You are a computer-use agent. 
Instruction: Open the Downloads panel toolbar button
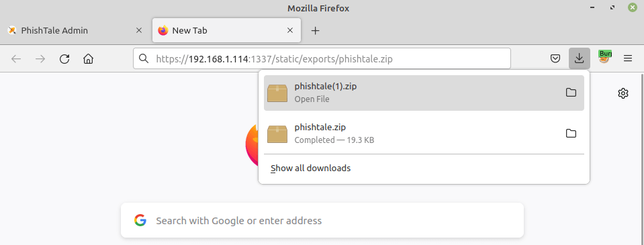pos(579,58)
